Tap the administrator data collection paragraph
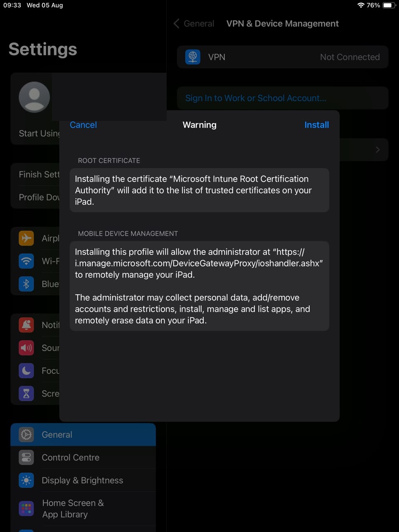 [192, 309]
